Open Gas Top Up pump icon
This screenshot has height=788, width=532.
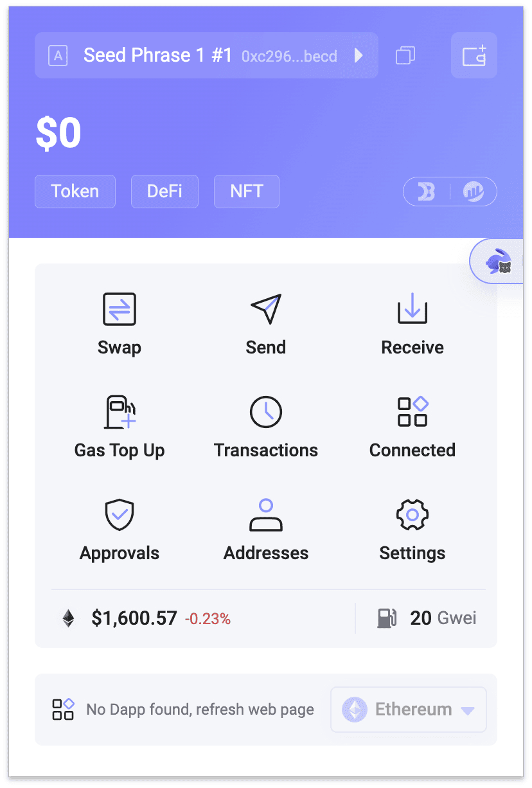(x=120, y=412)
